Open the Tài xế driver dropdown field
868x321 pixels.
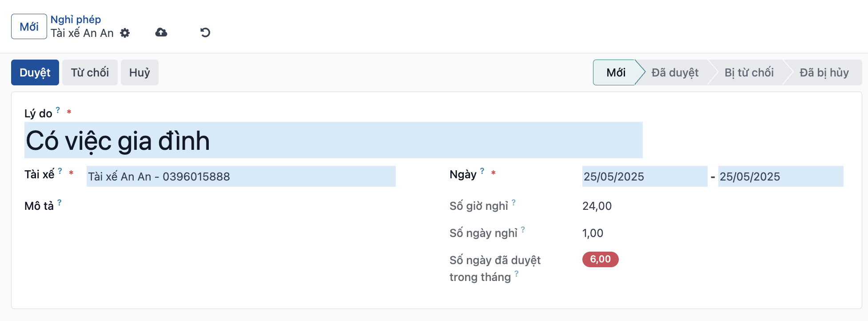[241, 177]
